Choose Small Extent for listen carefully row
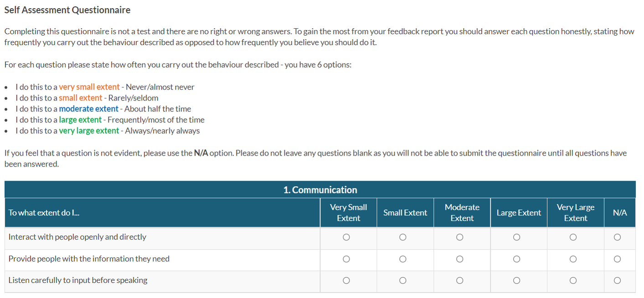The width and height of the screenshot is (644, 298). 403,281
